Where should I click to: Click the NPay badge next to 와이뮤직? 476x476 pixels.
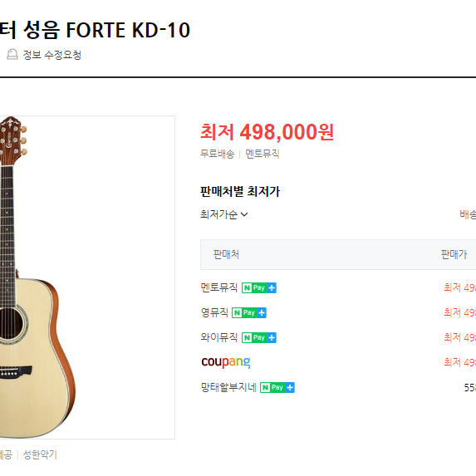pyautogui.click(x=259, y=337)
